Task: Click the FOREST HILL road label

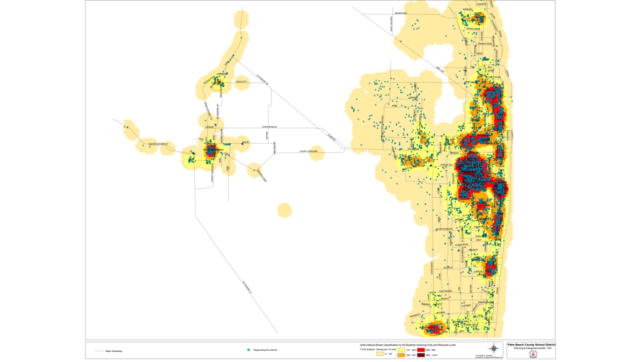Action: pos(447,165)
